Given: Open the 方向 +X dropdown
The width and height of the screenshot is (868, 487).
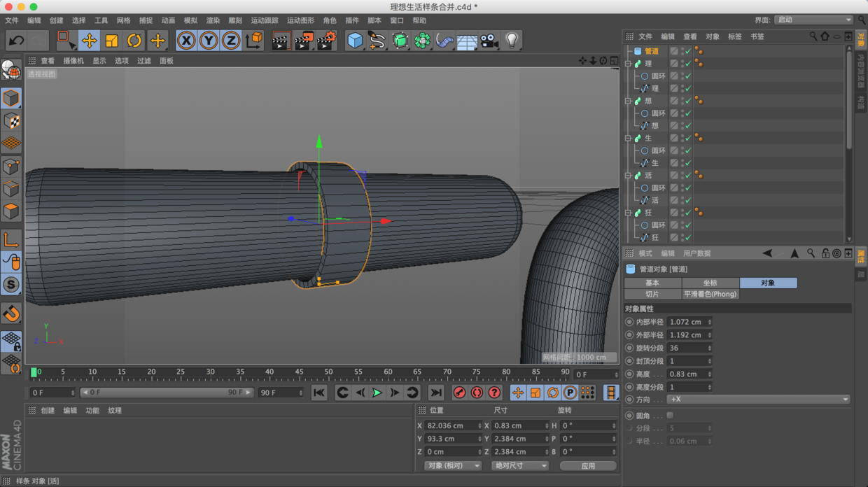Looking at the screenshot, I should 758,400.
